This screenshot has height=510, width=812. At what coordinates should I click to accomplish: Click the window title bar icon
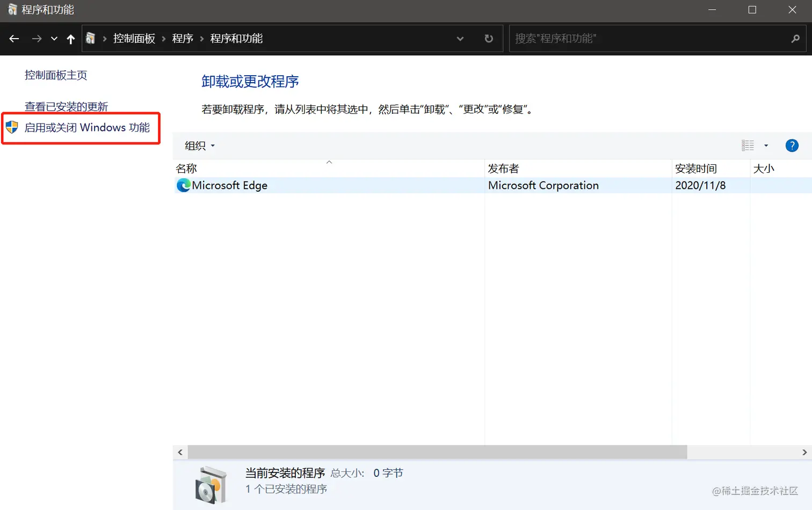click(12, 10)
